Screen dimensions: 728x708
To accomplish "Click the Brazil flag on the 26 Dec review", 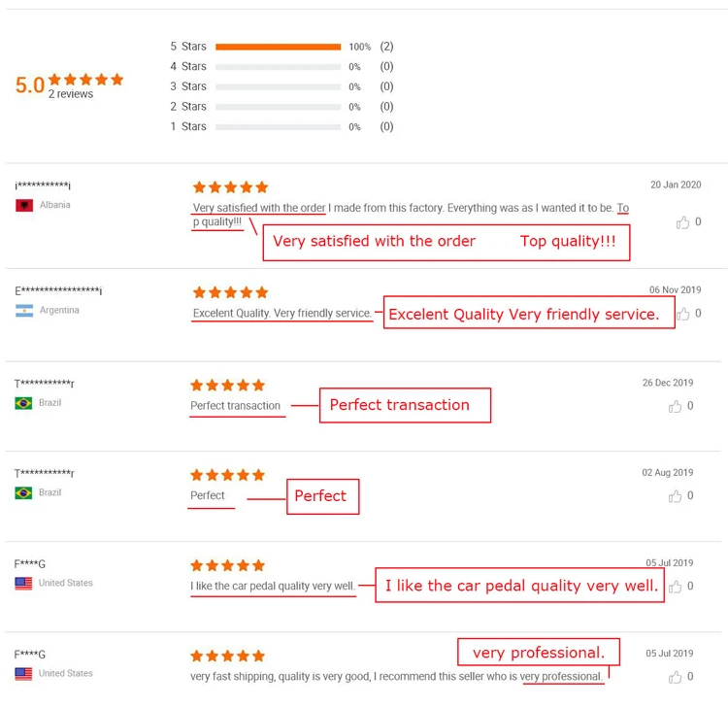I will pos(24,403).
